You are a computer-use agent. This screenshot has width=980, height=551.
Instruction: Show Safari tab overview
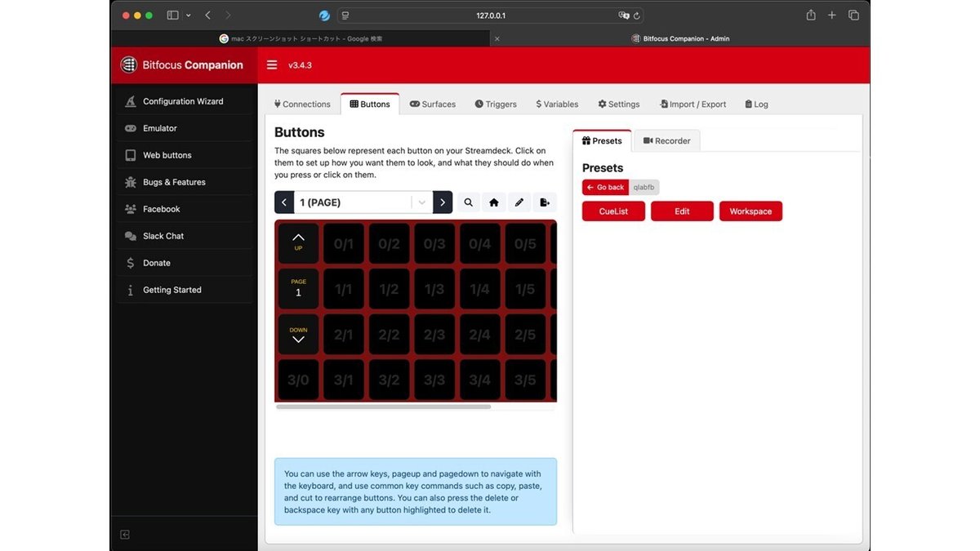(853, 16)
